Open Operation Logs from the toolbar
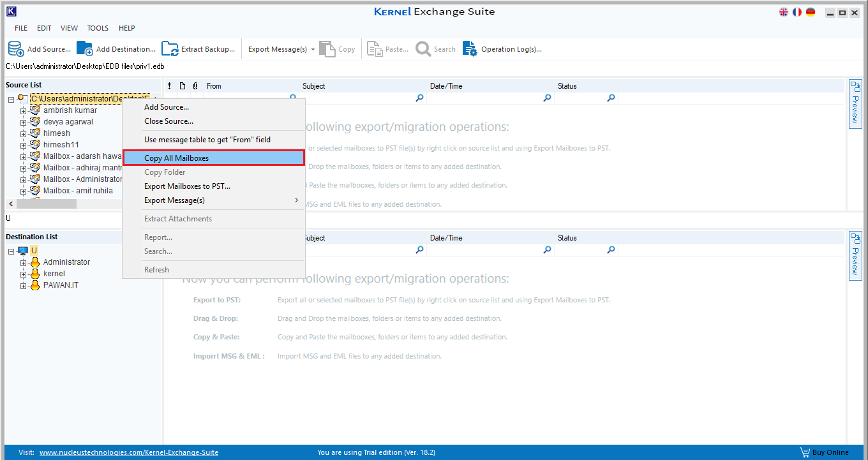868x460 pixels. (x=502, y=49)
